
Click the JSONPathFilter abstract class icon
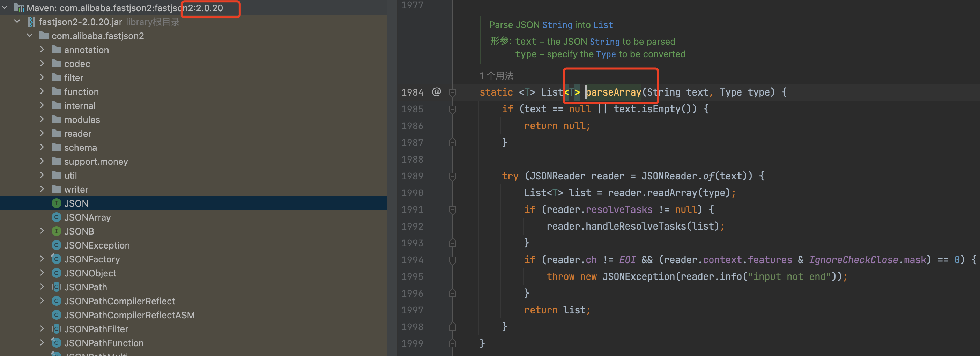click(x=56, y=329)
